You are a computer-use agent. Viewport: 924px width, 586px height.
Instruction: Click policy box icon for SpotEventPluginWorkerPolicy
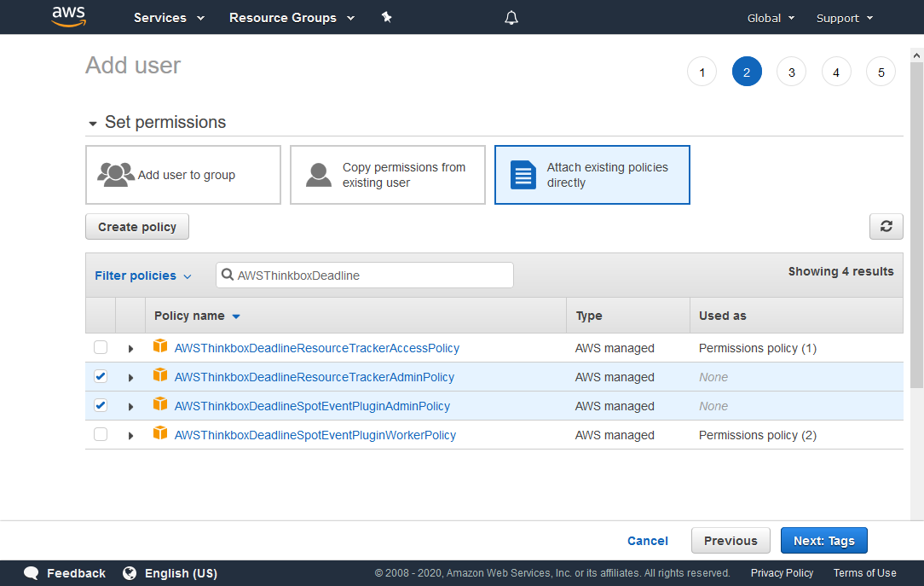pos(160,432)
